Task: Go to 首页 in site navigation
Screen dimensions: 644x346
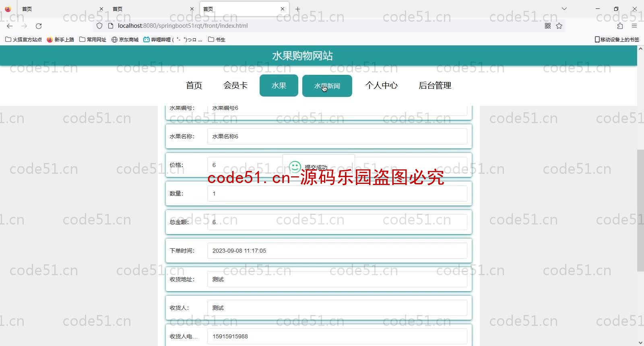Action: (x=194, y=85)
